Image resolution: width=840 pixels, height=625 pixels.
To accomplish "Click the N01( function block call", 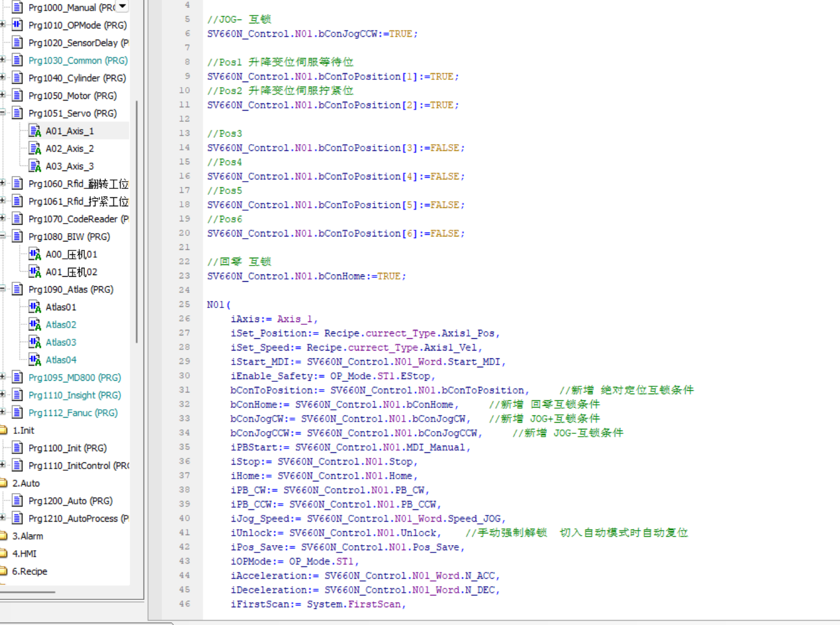I will (219, 305).
